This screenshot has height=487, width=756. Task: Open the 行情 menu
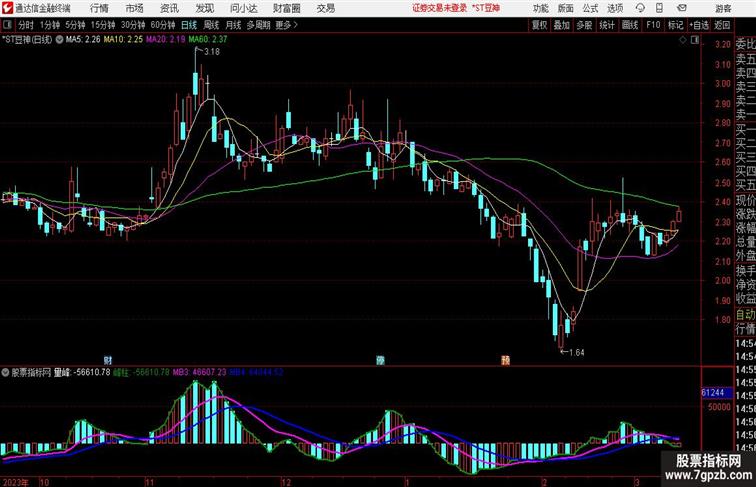coord(99,8)
